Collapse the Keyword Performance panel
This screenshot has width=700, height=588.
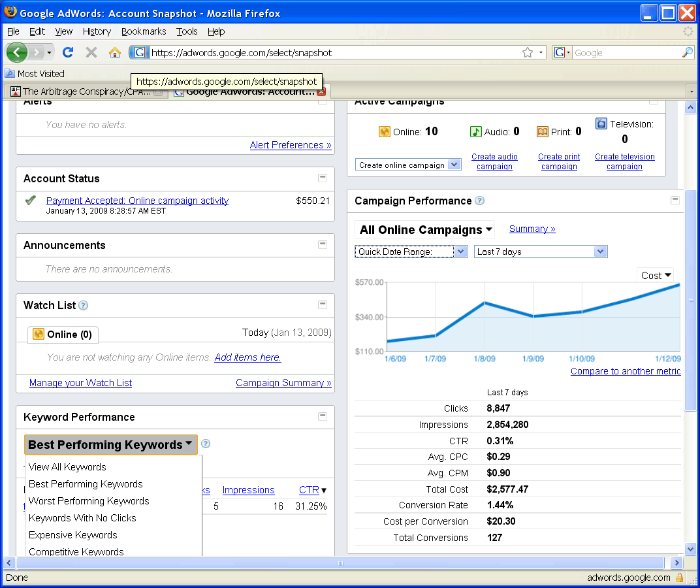pos(323,416)
